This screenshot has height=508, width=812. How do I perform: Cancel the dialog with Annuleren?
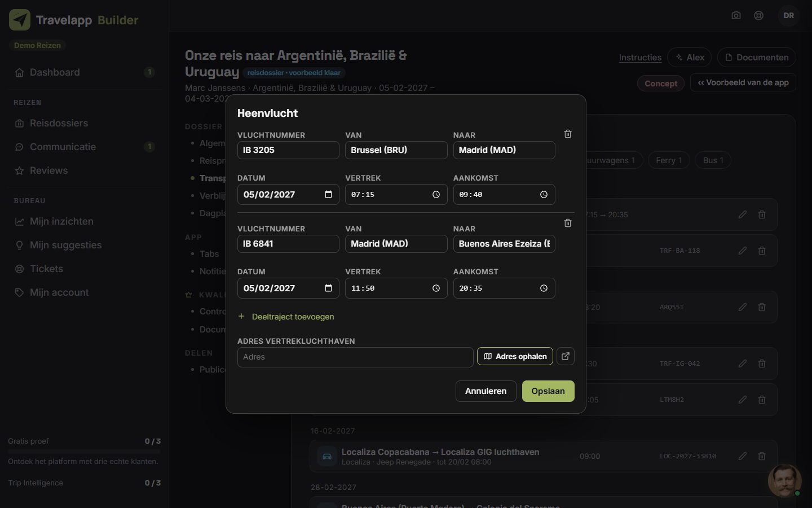[486, 391]
